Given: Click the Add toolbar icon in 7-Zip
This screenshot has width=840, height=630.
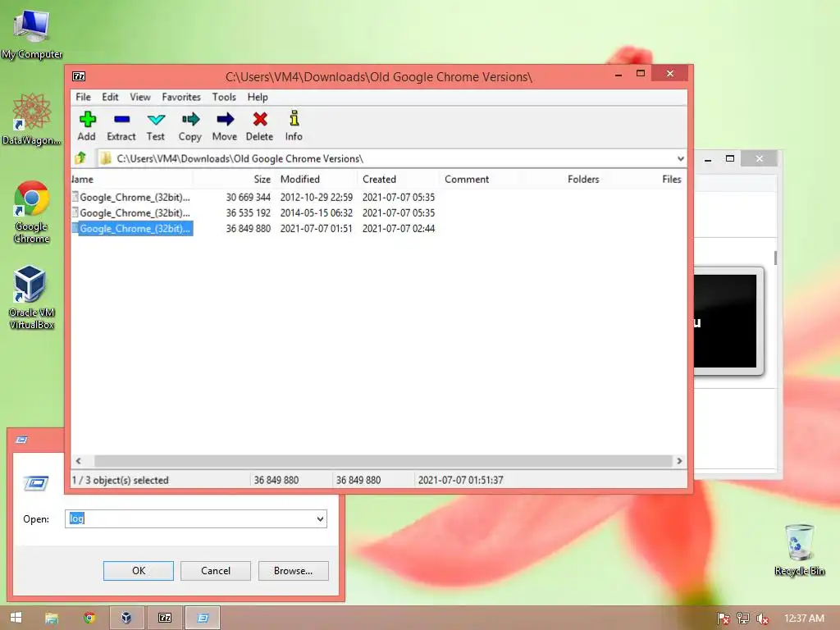Looking at the screenshot, I should (87, 126).
